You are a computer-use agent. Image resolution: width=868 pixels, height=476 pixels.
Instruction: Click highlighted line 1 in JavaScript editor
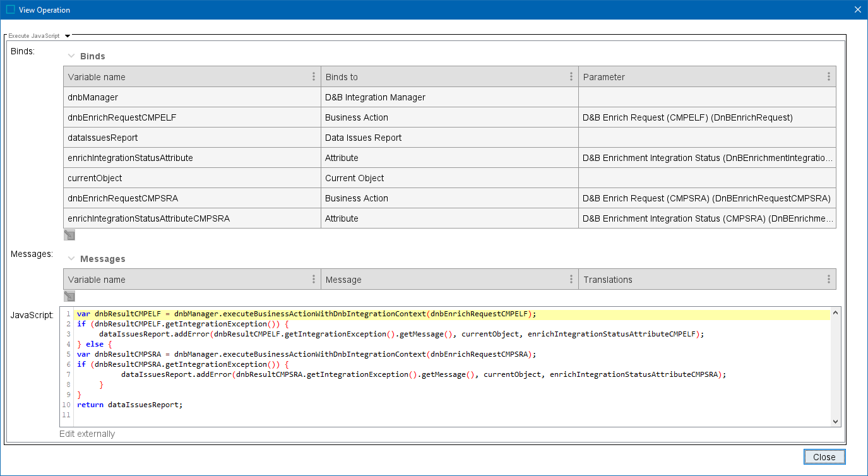click(452, 314)
